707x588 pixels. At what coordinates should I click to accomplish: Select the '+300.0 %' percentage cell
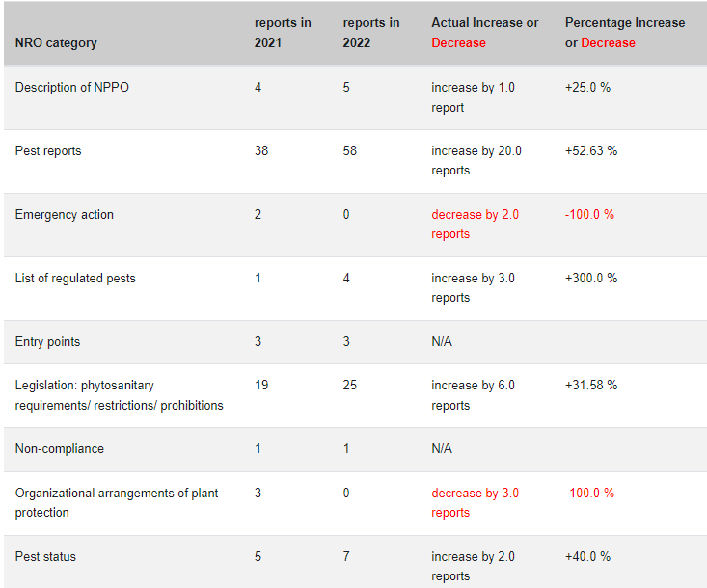[591, 279]
